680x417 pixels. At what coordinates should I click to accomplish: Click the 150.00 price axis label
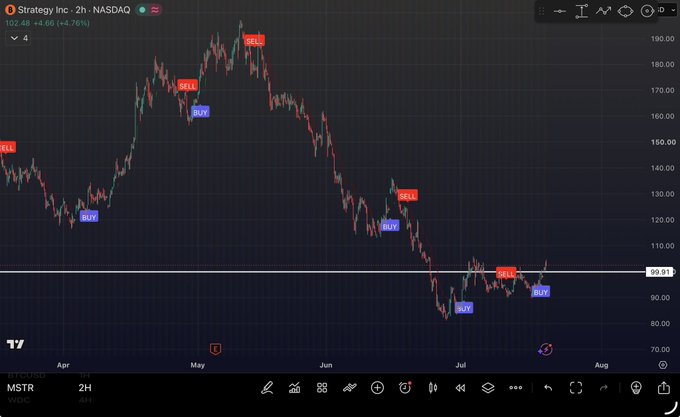[663, 142]
